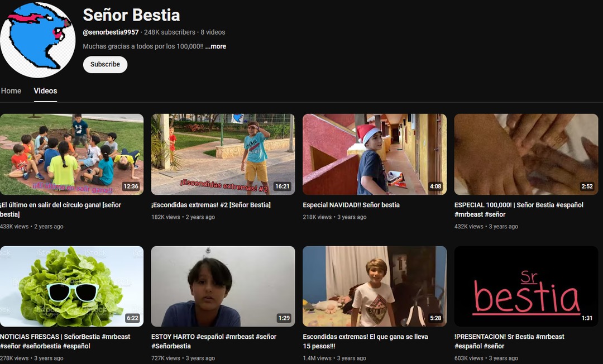603x364 pixels.
Task: Click the 16:21 duration badge
Action: click(283, 186)
